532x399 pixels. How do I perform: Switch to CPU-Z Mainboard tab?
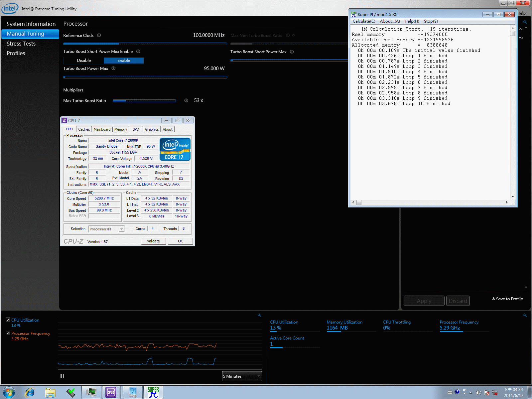[102, 129]
